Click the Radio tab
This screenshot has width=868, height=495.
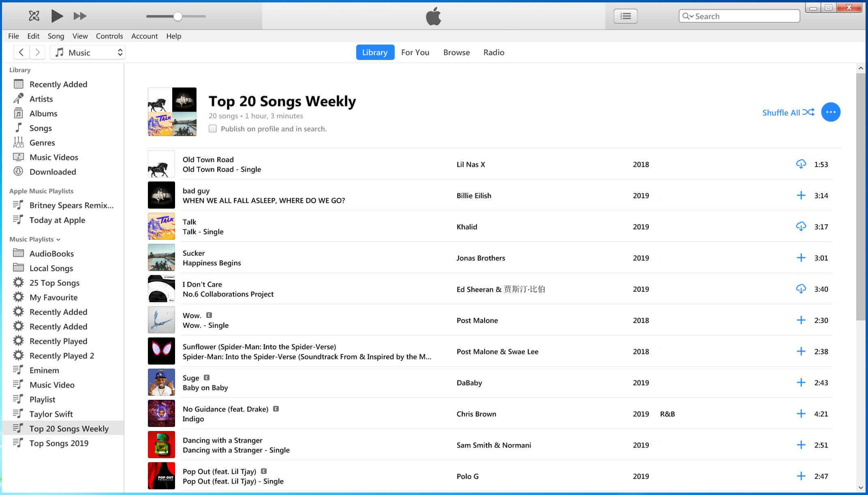tap(494, 52)
